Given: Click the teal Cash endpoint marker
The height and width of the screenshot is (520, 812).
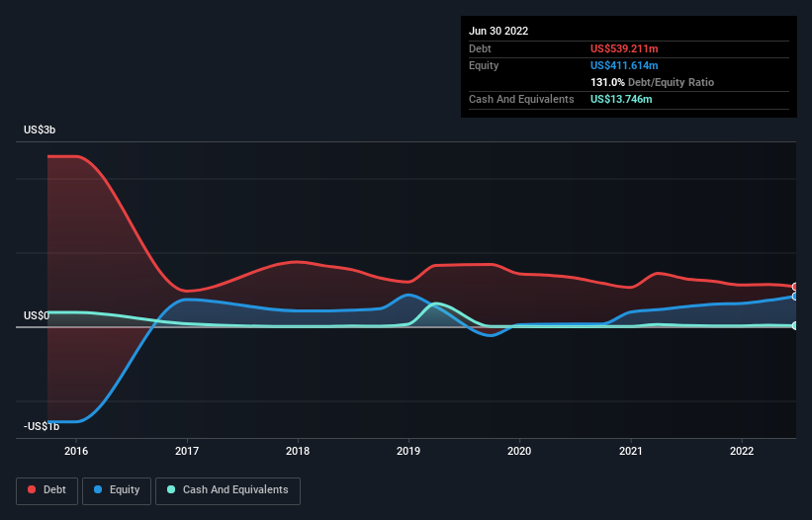Looking at the screenshot, I should tap(795, 325).
